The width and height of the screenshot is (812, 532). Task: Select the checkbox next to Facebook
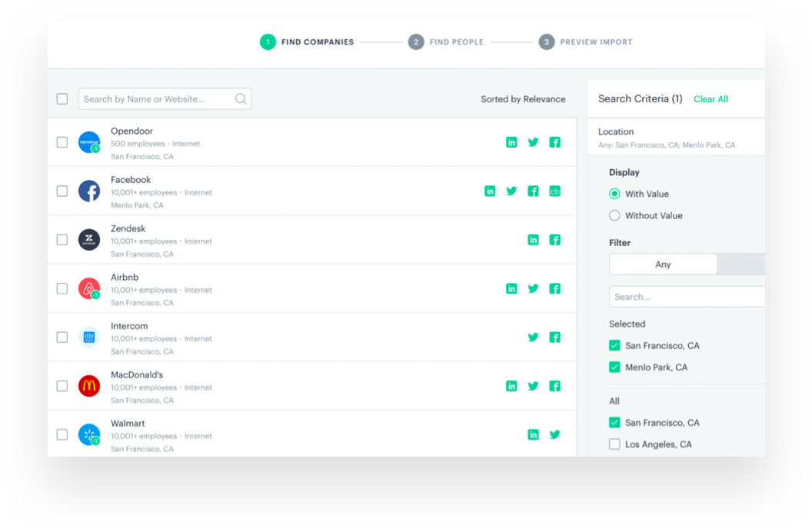[62, 191]
